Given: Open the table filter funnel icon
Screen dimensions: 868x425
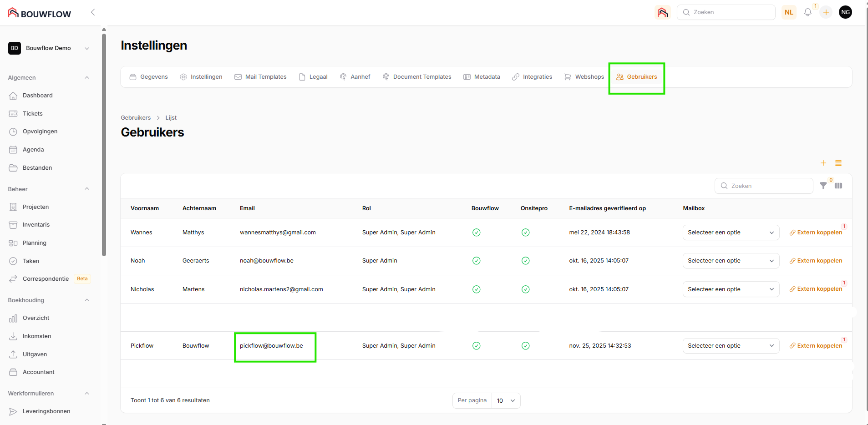Looking at the screenshot, I should [823, 186].
